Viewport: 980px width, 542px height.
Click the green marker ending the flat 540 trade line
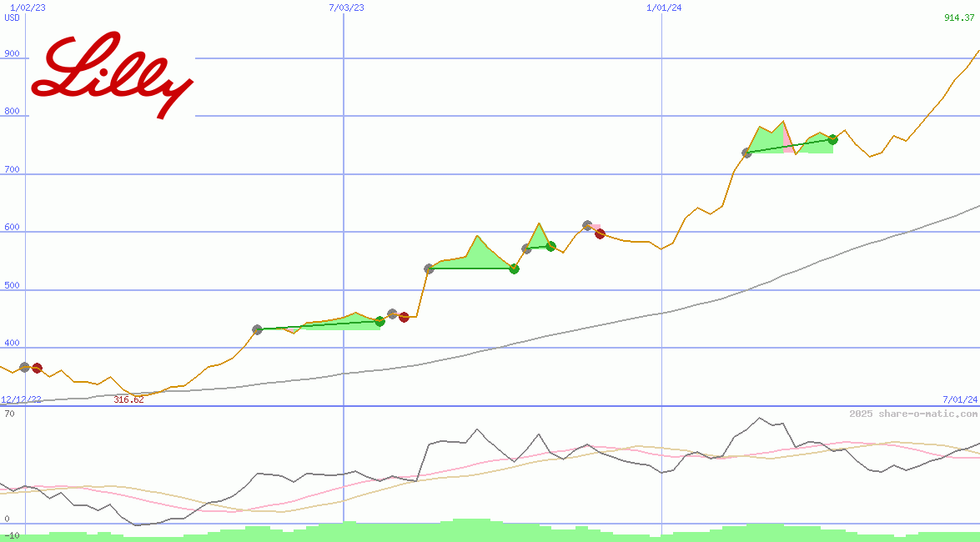[514, 268]
